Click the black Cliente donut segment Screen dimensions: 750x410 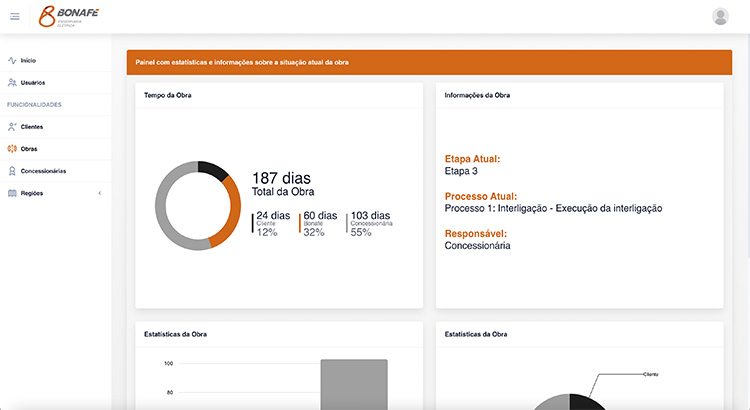point(213,170)
